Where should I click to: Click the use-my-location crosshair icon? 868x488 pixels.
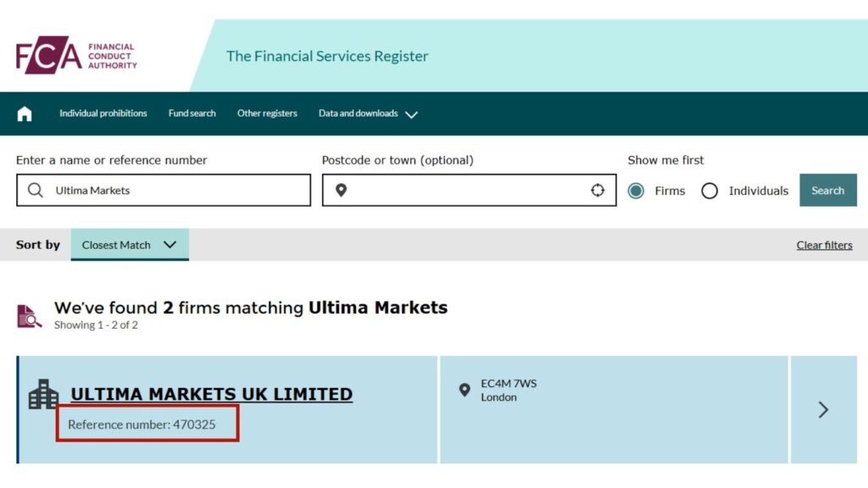[x=599, y=190]
